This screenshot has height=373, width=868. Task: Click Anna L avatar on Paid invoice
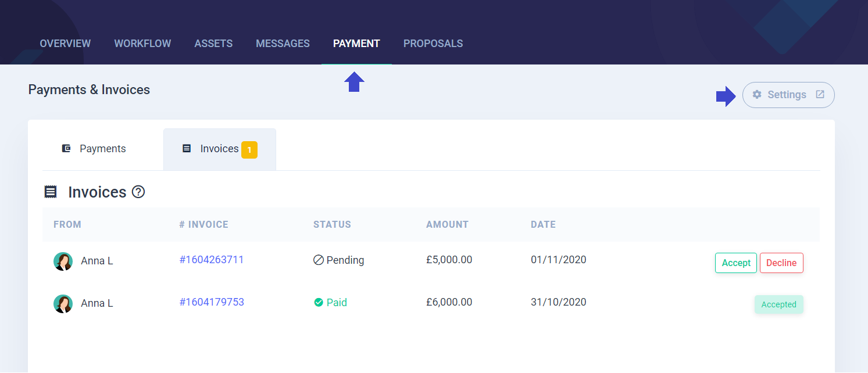click(63, 303)
